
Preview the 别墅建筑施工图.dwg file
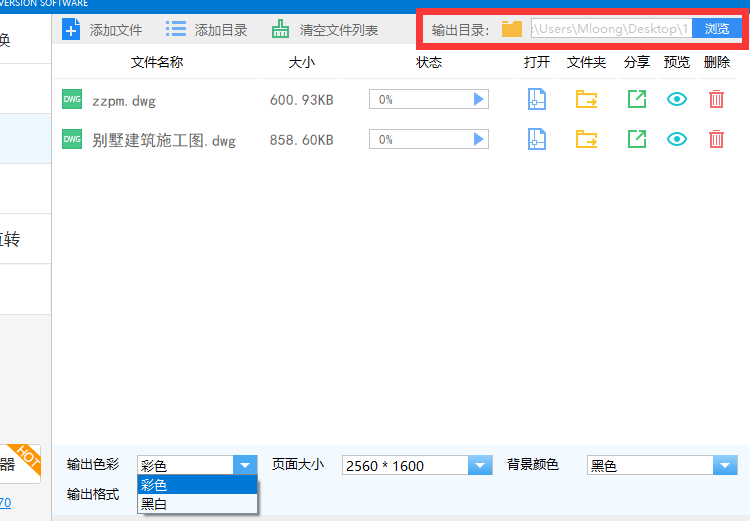677,139
